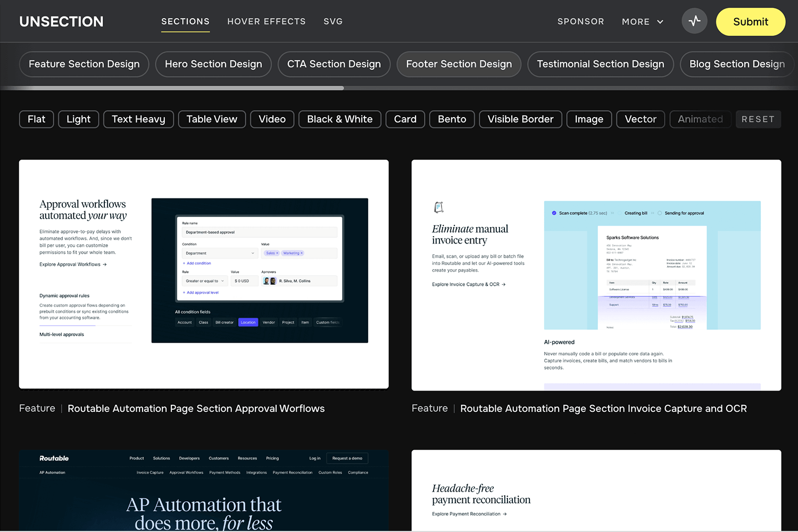Click the horizontal category scrollbar
The width and height of the screenshot is (798, 532).
pos(172,88)
